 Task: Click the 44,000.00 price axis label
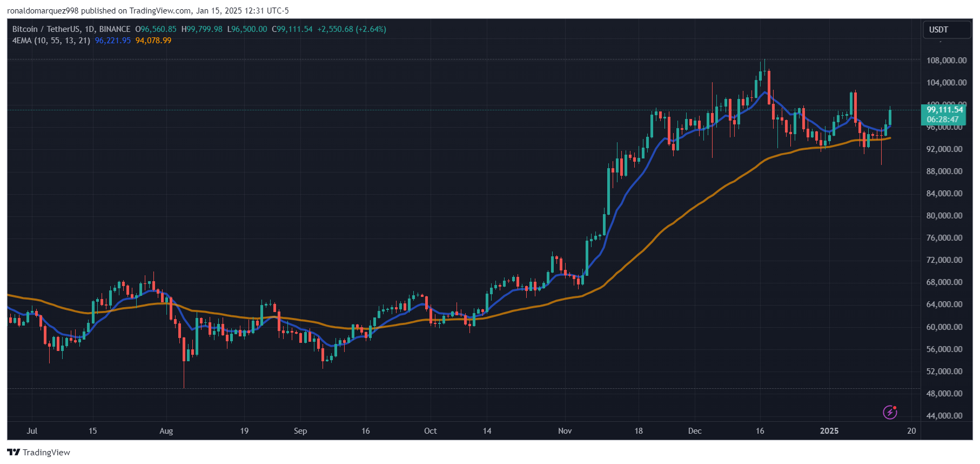pos(944,416)
